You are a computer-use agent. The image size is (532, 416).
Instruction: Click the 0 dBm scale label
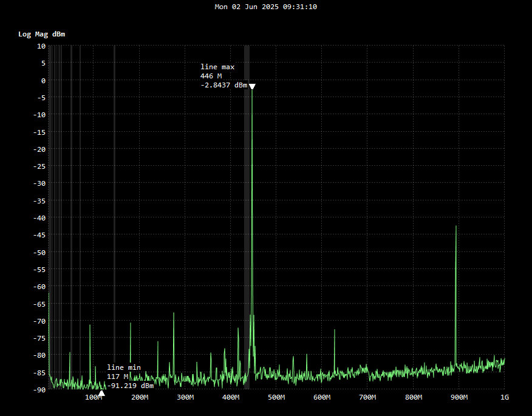point(43,80)
